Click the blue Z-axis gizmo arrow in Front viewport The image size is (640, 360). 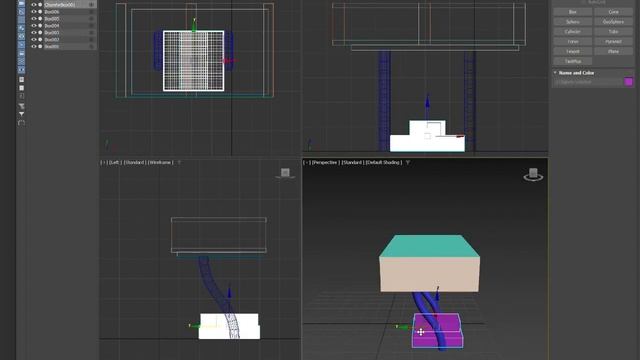click(x=427, y=100)
